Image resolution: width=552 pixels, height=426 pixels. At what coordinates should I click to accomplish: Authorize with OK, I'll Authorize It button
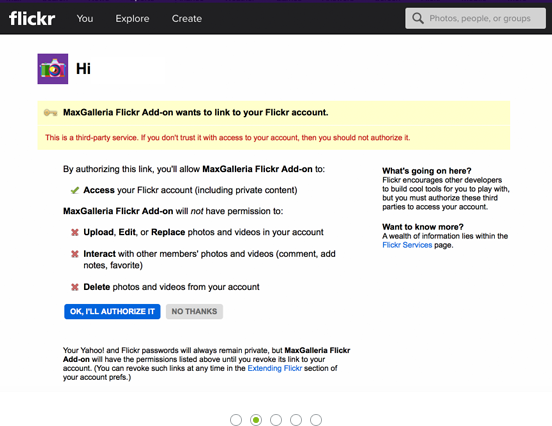click(x=112, y=312)
